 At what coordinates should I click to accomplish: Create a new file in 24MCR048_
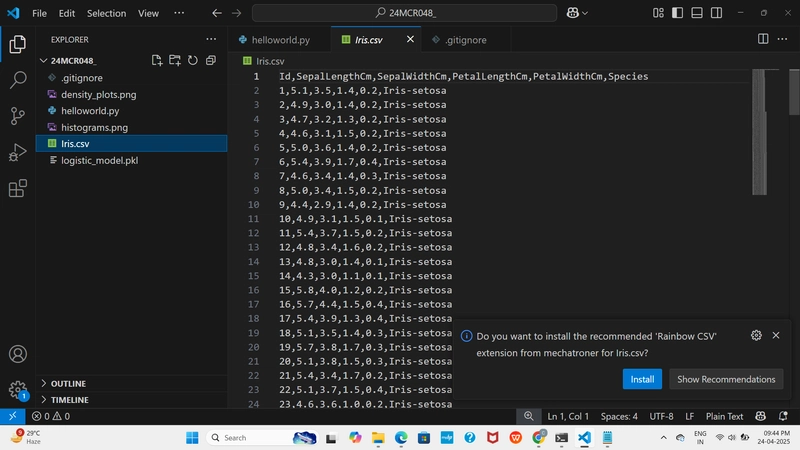click(x=157, y=60)
